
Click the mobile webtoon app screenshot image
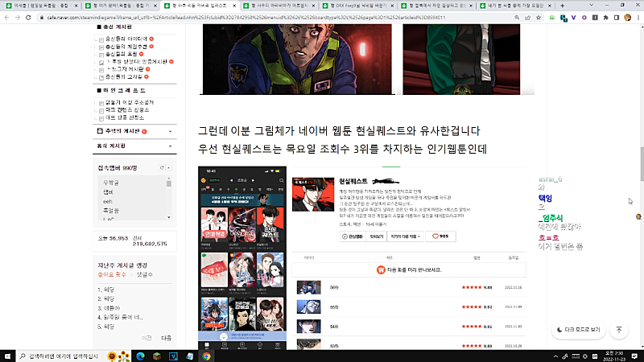point(242,258)
